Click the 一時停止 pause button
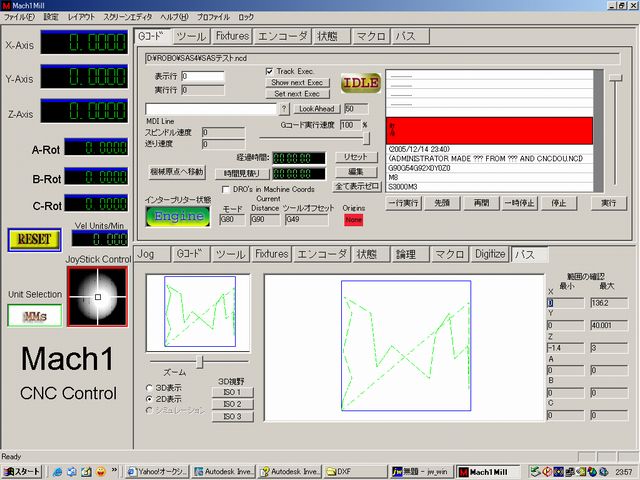The width and height of the screenshot is (640, 480). coord(520,203)
